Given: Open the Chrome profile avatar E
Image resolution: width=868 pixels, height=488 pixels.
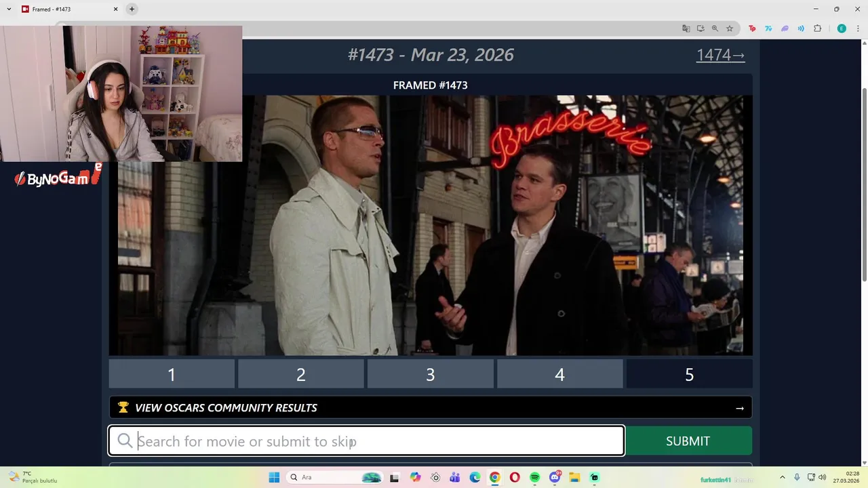Looking at the screenshot, I should click(x=842, y=28).
